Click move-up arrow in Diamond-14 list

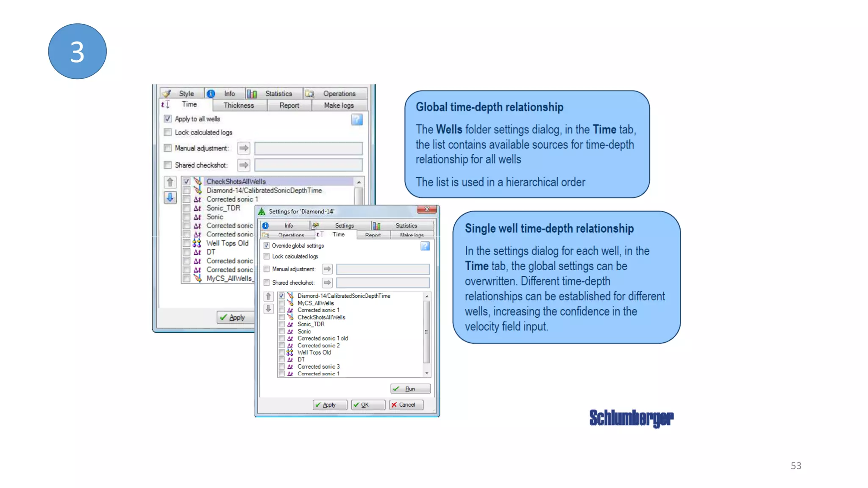(x=268, y=296)
